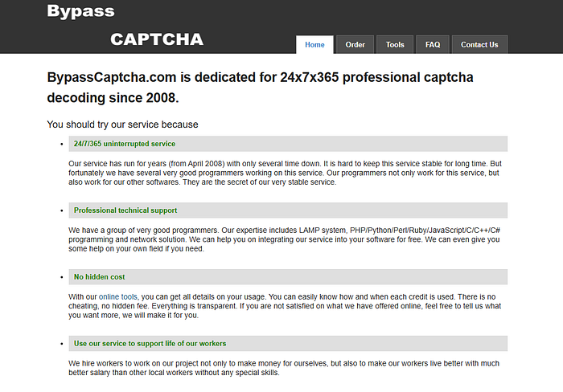Switch to the Tools tab
563x392 pixels.
tap(395, 44)
